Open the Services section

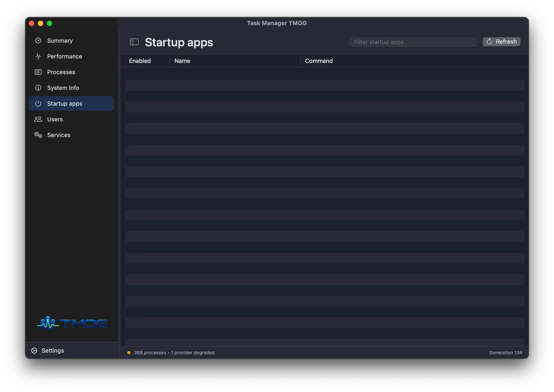click(71, 135)
